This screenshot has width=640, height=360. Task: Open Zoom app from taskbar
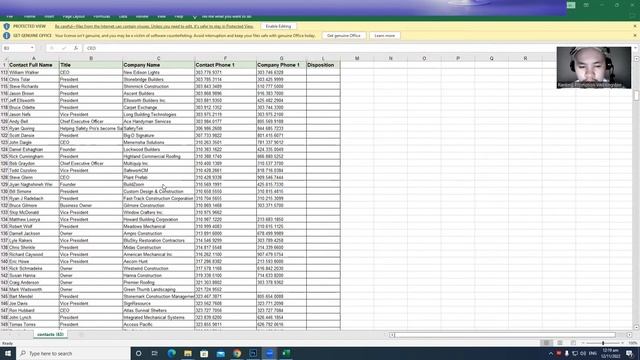point(269,353)
